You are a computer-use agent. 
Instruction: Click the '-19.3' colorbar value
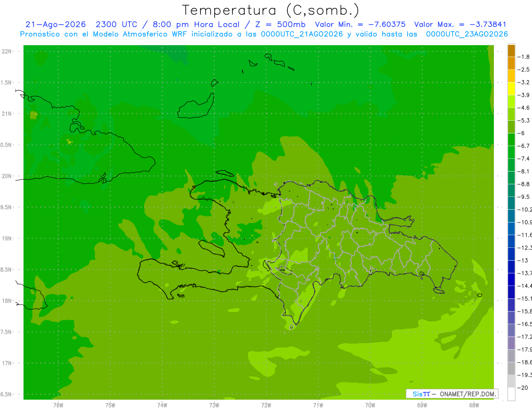[x=525, y=375]
